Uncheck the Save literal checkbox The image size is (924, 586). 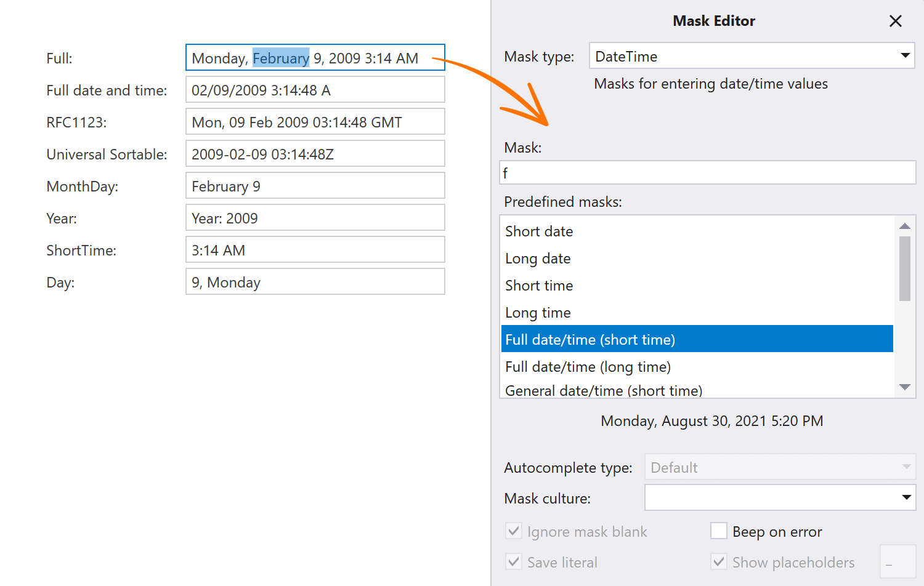(x=514, y=562)
